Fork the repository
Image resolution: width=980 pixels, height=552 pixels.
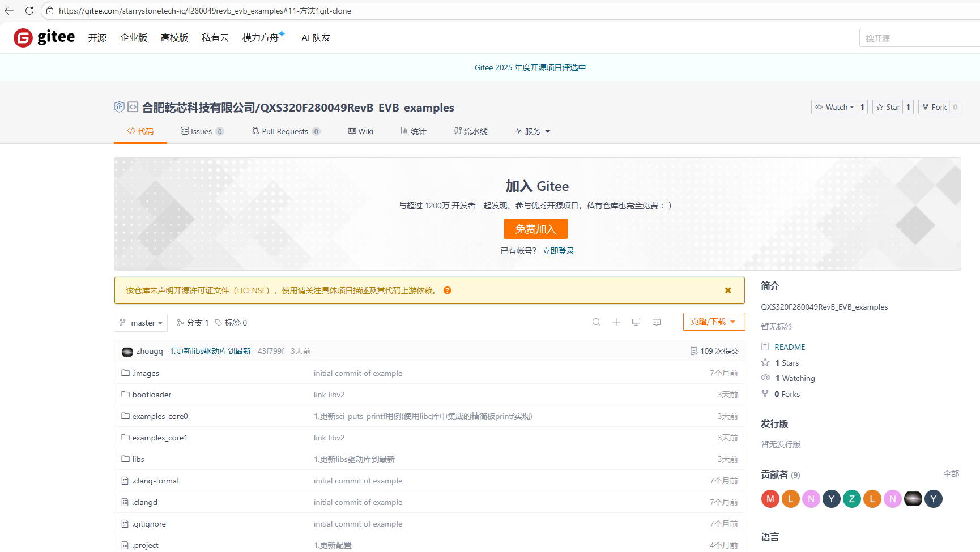pyautogui.click(x=934, y=107)
